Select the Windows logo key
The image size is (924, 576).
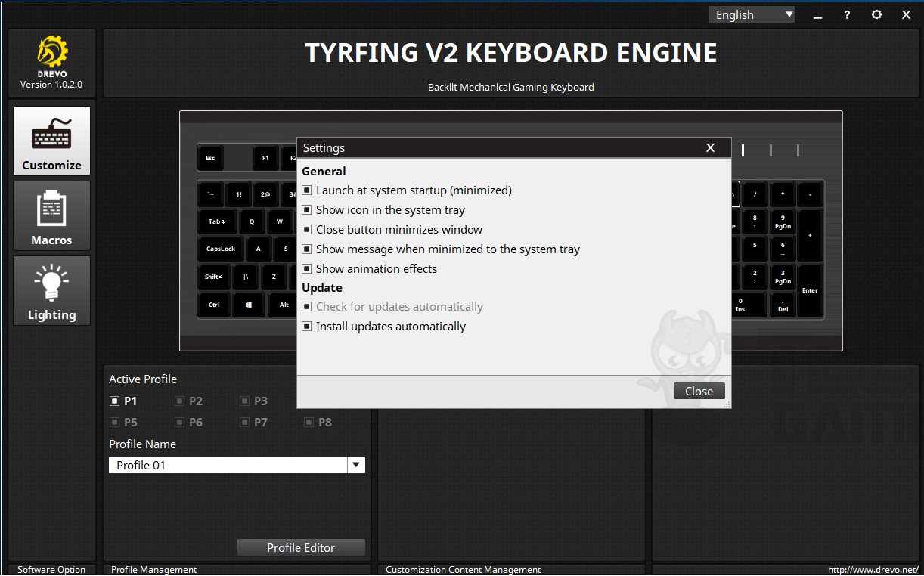(x=248, y=305)
